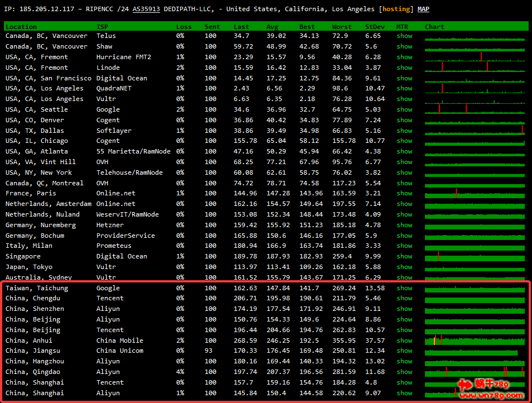This screenshot has height=403, width=532.
Task: Show MTR for Qingdao Aliyun row
Action: tap(404, 372)
